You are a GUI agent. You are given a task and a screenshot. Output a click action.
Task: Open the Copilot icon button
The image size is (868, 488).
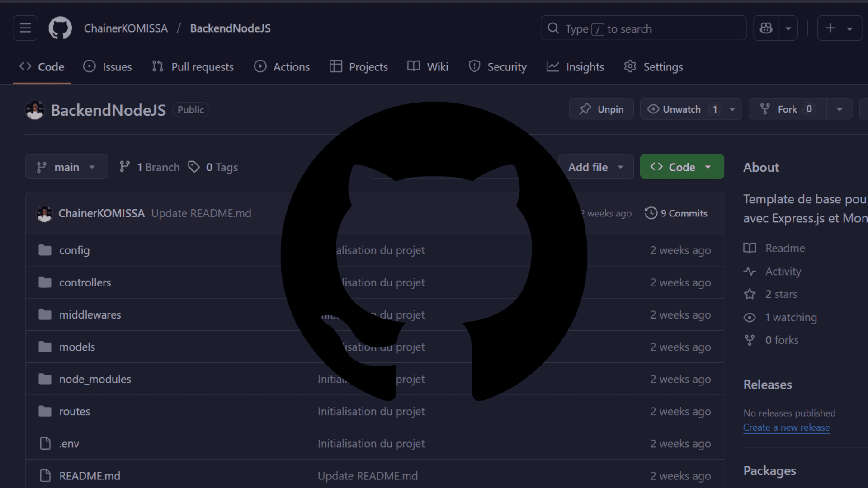tap(766, 28)
